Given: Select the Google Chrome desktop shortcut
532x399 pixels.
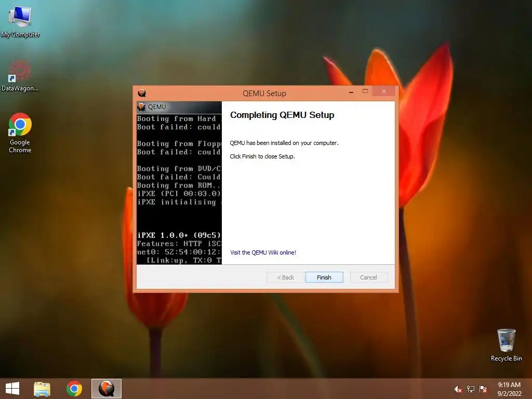Looking at the screenshot, I should (20, 133).
